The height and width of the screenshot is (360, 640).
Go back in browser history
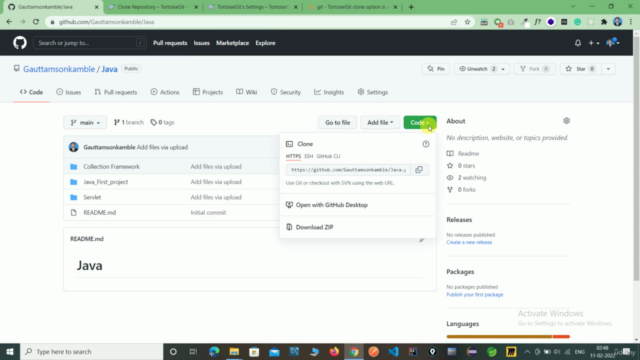point(9,22)
